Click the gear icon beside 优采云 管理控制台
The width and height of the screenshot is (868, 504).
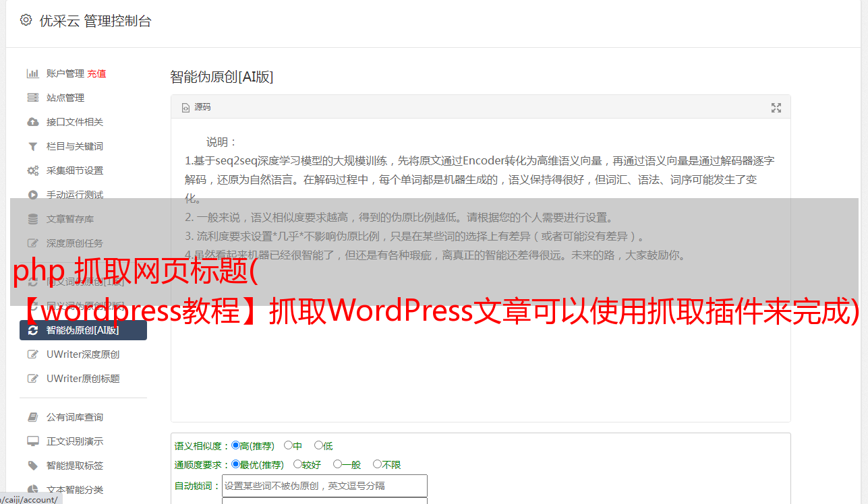point(26,20)
